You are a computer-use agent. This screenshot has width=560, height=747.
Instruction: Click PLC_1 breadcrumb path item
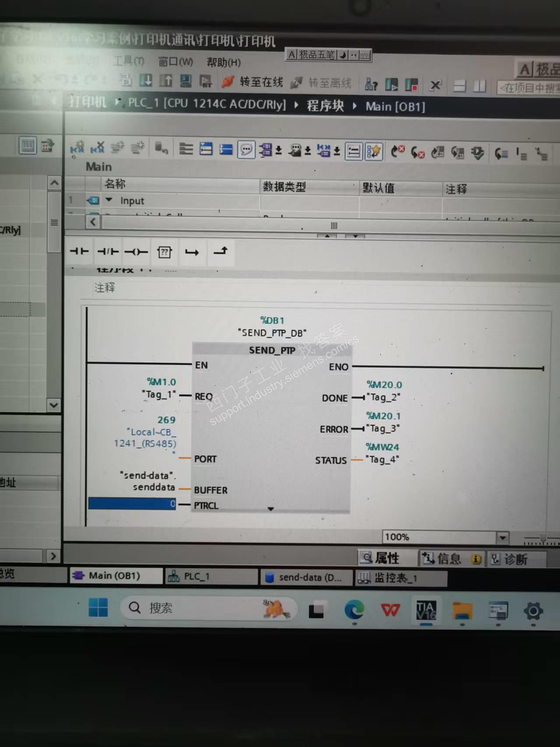click(x=207, y=104)
